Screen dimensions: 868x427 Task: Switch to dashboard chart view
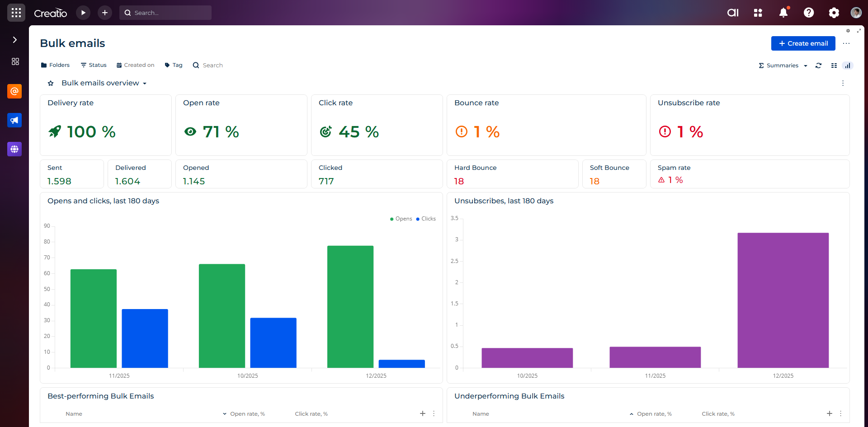(848, 66)
